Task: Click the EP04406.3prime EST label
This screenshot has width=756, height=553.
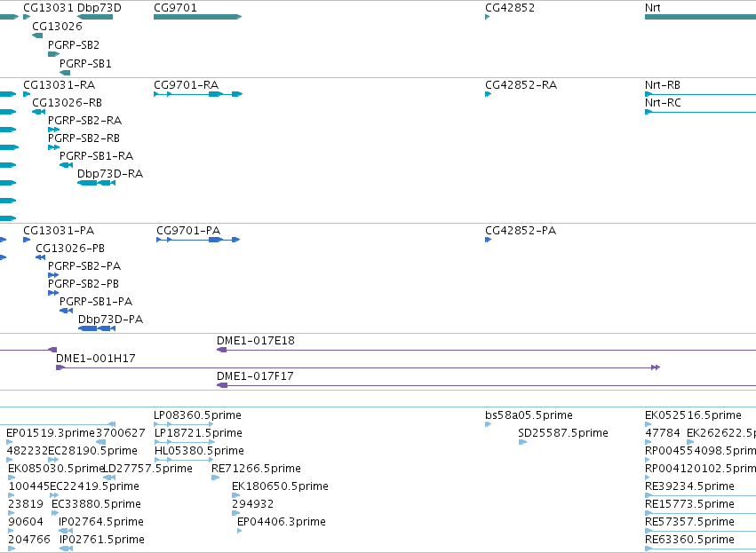Action: 282,523
